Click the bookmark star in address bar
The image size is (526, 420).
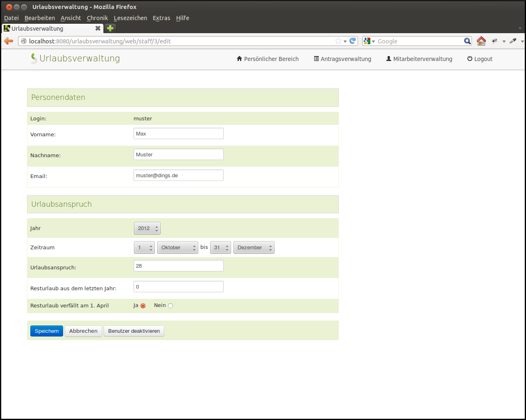[x=338, y=41]
